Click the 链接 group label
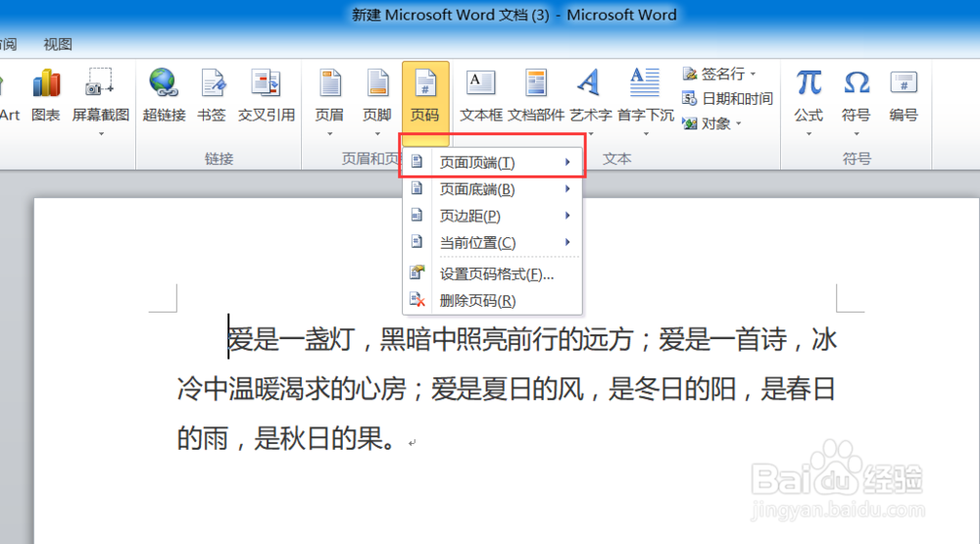The image size is (980, 544). click(x=219, y=159)
